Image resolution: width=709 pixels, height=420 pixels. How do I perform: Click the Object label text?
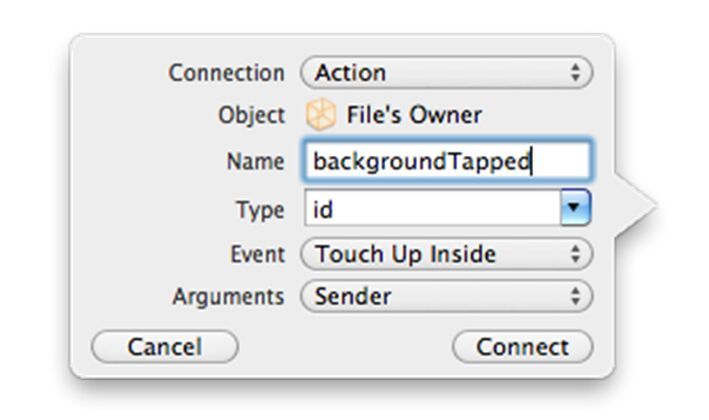pos(251,115)
